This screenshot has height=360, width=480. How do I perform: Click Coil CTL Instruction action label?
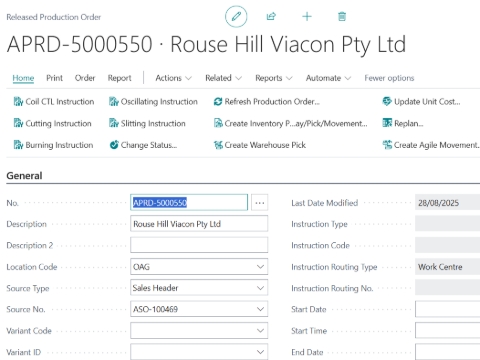60,102
